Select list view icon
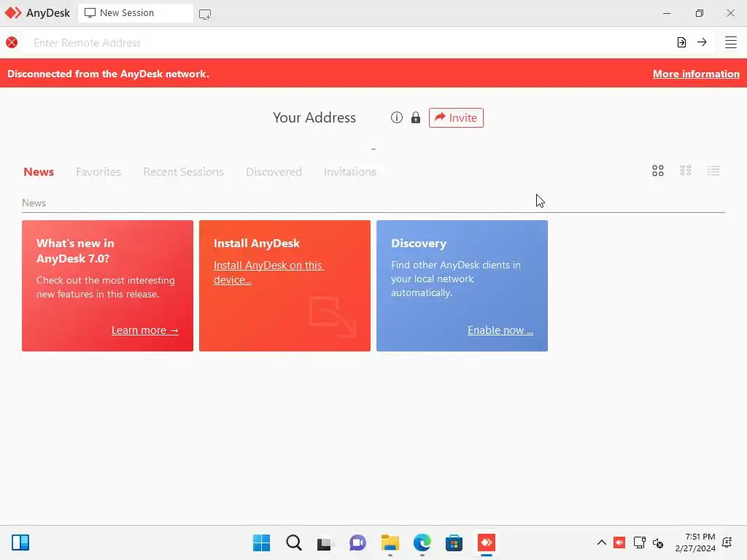The height and width of the screenshot is (560, 747). point(713,171)
